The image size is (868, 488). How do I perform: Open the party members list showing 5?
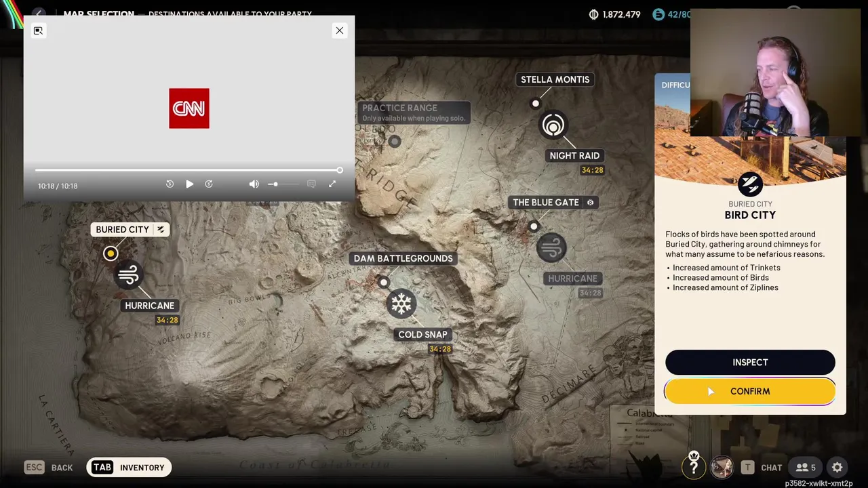click(x=806, y=467)
